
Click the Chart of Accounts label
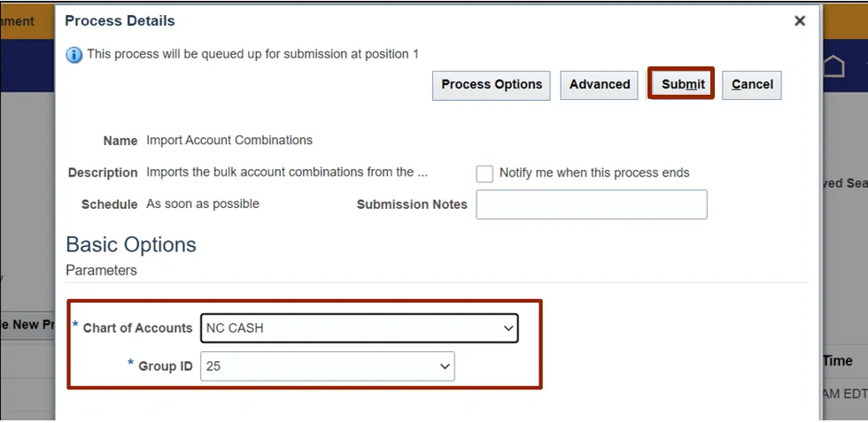pos(137,328)
